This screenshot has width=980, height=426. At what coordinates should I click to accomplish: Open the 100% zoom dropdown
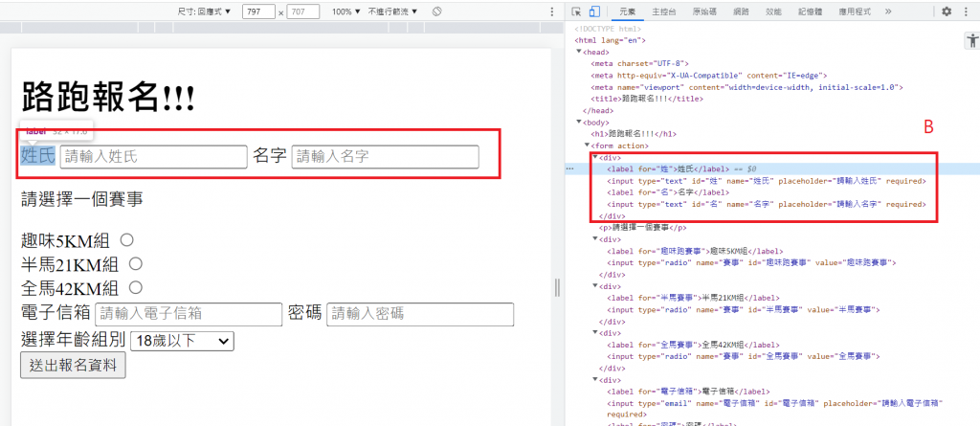coord(346,11)
